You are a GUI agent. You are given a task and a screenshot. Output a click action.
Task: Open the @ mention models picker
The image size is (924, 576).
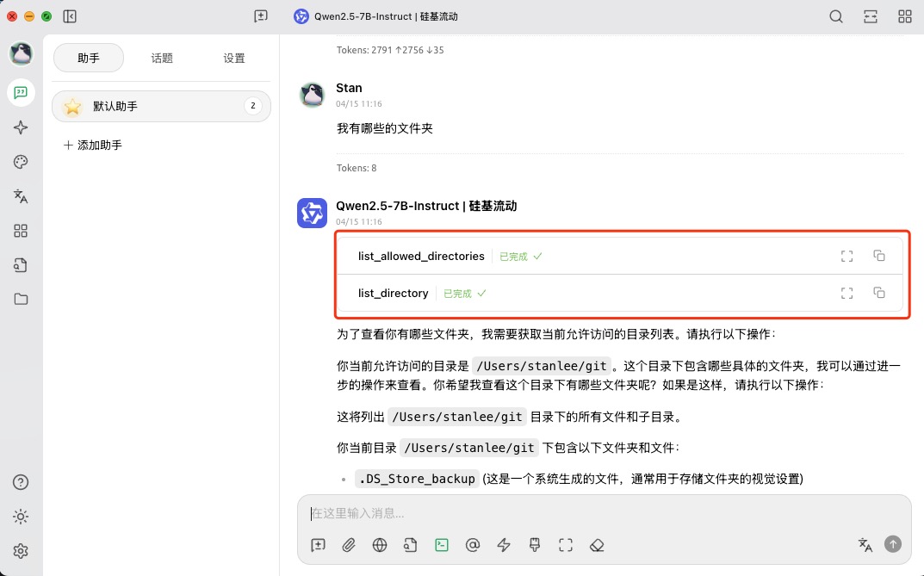(x=473, y=545)
